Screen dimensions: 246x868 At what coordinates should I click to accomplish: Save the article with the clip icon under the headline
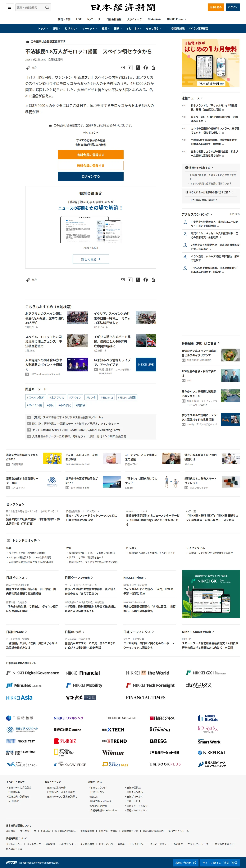[28, 68]
